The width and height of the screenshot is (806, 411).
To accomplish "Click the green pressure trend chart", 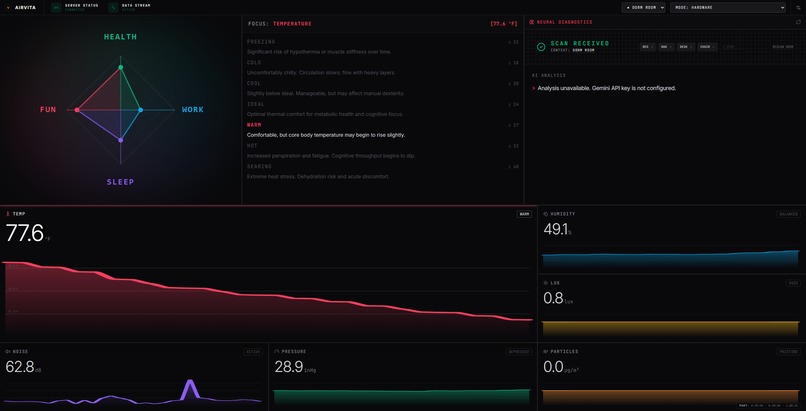I will (401, 398).
